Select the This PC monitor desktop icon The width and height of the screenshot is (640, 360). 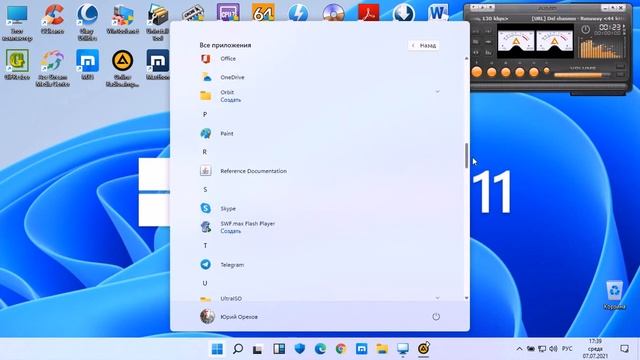click(17, 22)
